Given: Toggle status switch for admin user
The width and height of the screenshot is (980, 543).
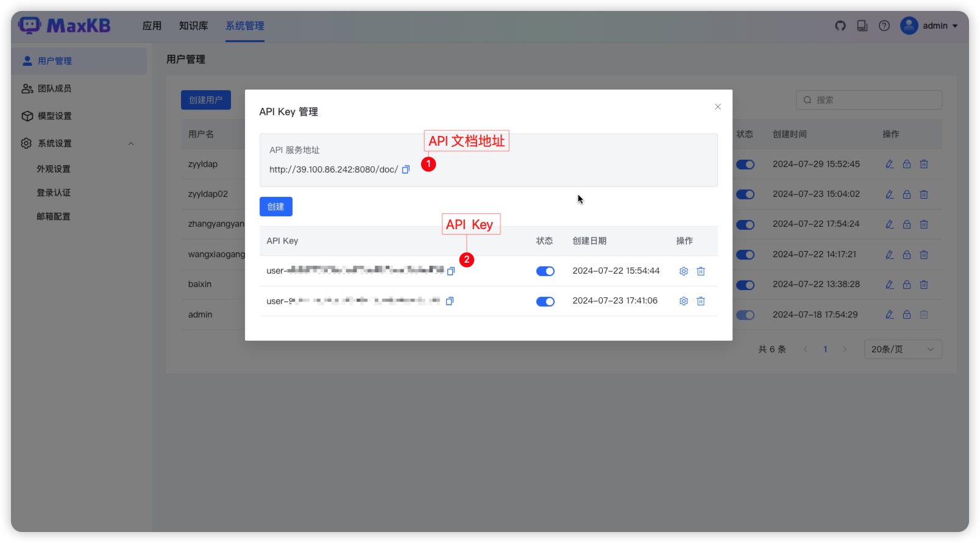Looking at the screenshot, I should click(745, 315).
